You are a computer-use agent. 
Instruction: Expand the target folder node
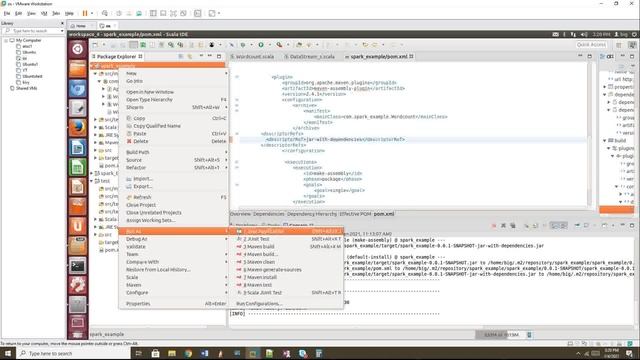(95, 158)
